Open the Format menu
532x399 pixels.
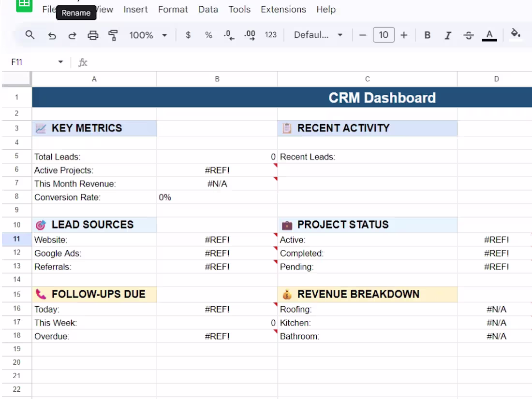(173, 10)
